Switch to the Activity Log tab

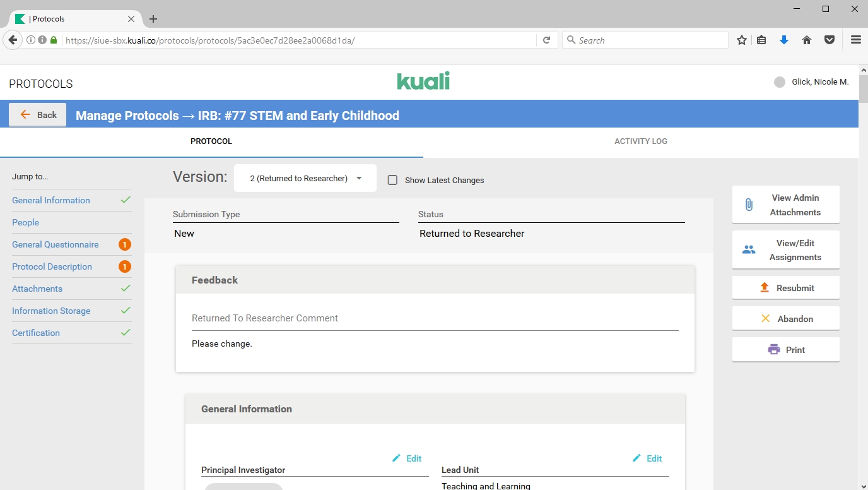pos(640,141)
